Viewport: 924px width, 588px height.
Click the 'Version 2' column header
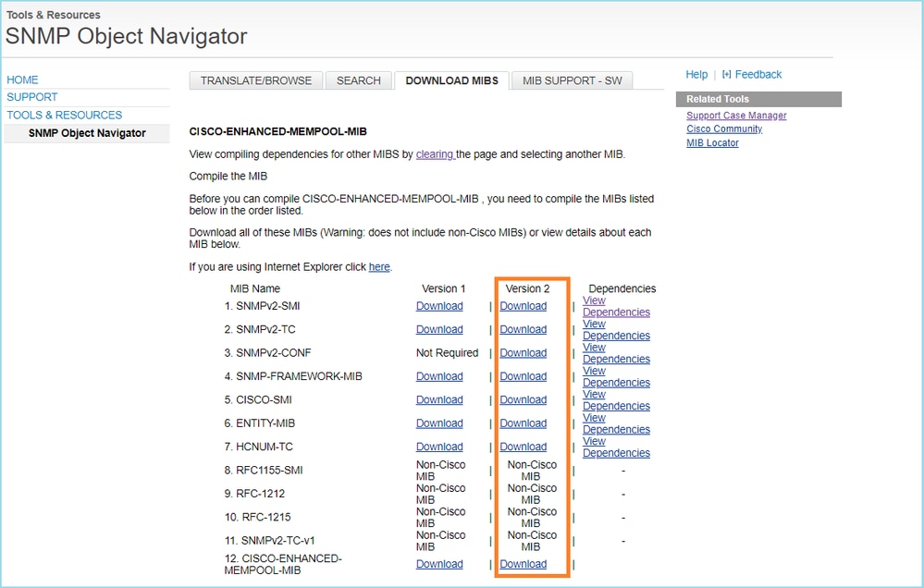[x=527, y=288]
